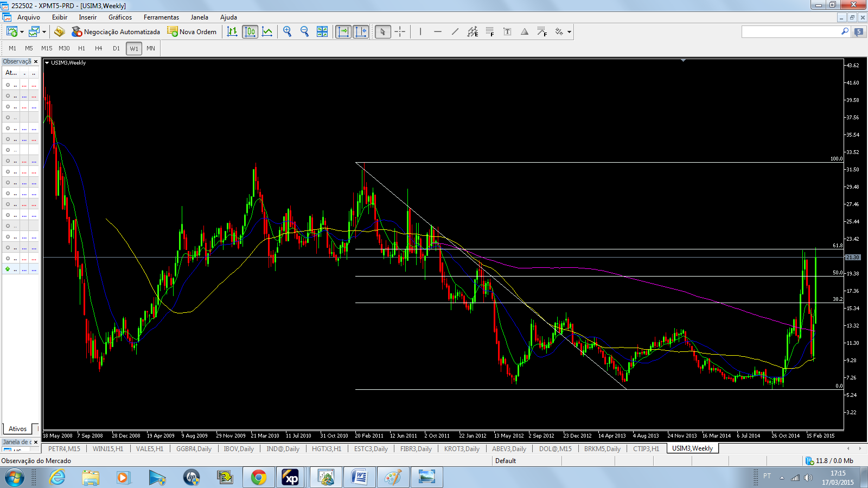Switch timeframe to D1
This screenshot has width=868, height=488.
click(x=116, y=48)
